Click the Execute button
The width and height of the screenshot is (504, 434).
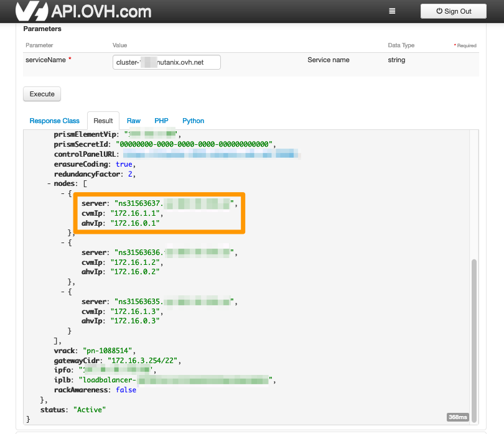pyautogui.click(x=41, y=94)
